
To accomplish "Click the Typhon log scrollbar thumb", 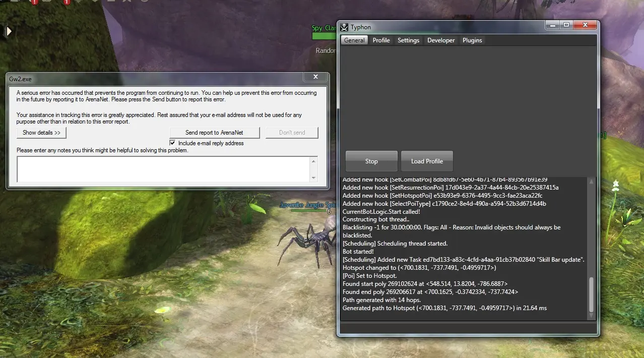I will [x=592, y=295].
